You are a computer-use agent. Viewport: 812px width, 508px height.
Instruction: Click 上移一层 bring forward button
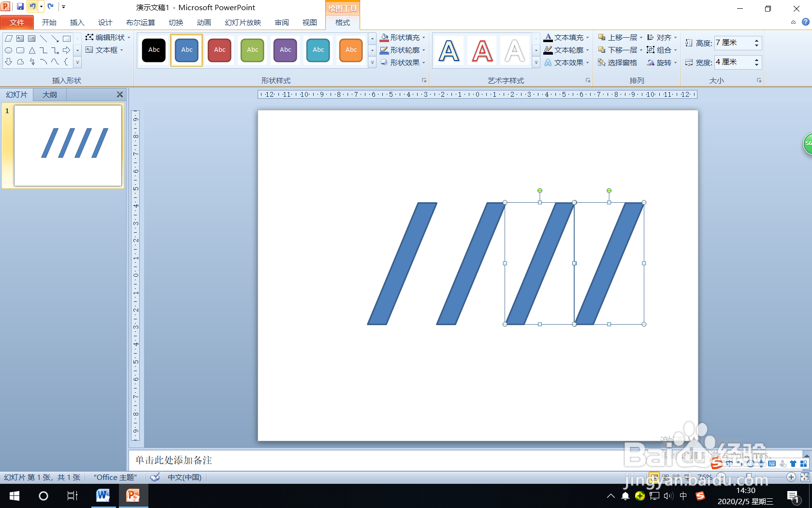click(620, 37)
